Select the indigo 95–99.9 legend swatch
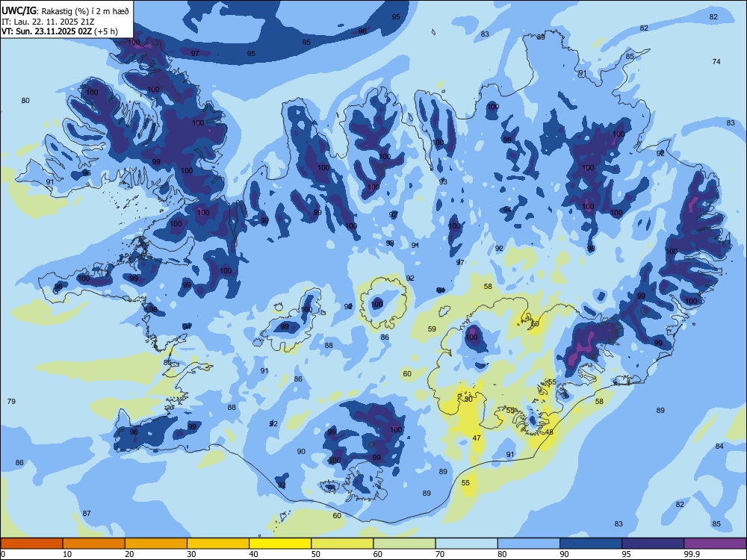Screen dimensions: 747x560 pyautogui.click(x=653, y=544)
